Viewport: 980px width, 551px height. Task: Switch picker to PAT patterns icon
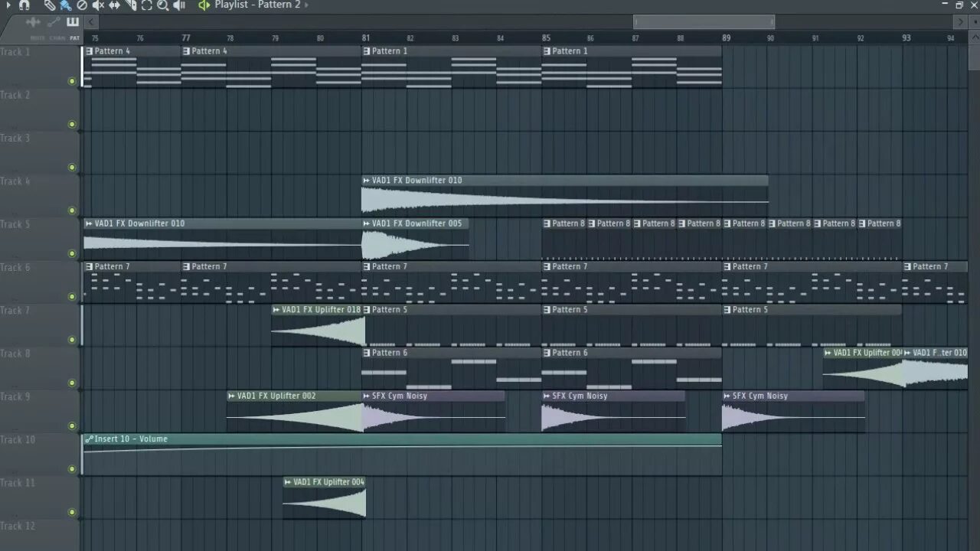point(73,22)
